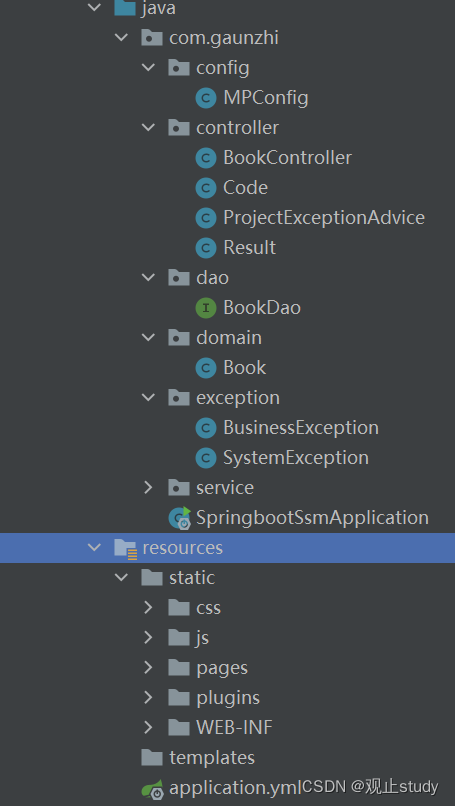Collapse the java folder node
The image size is (455, 806).
click(x=95, y=8)
